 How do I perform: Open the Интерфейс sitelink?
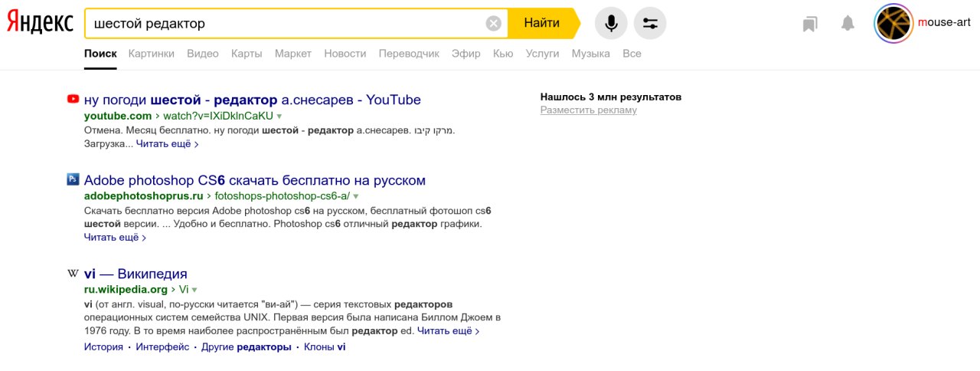coord(162,347)
